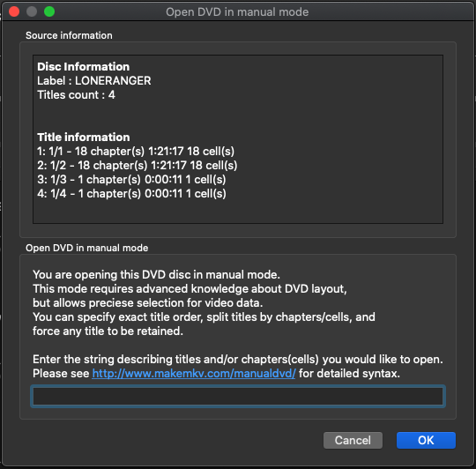Click the 'You are opening this DVD' text
This screenshot has height=469, width=476.
pyautogui.click(x=156, y=275)
